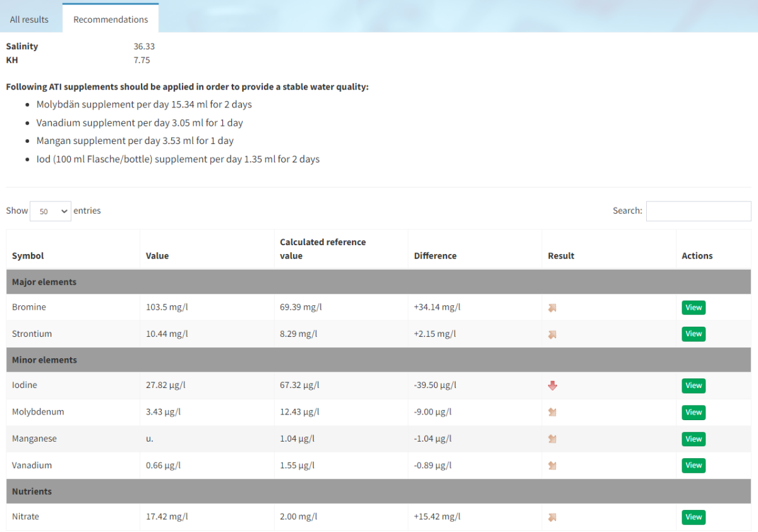This screenshot has height=532, width=758.
Task: Click View button for Manganese
Action: pos(694,438)
